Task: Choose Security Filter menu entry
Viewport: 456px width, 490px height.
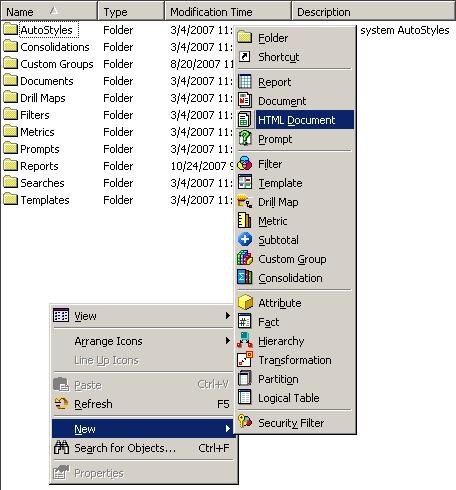Action: pos(296,422)
